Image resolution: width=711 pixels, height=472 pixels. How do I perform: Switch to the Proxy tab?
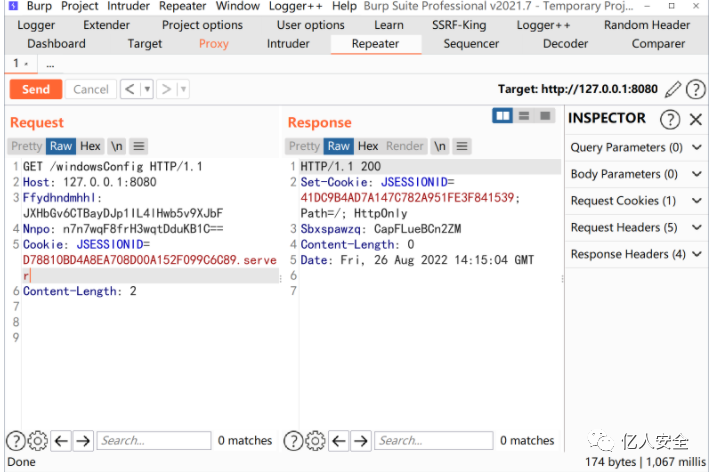click(214, 44)
